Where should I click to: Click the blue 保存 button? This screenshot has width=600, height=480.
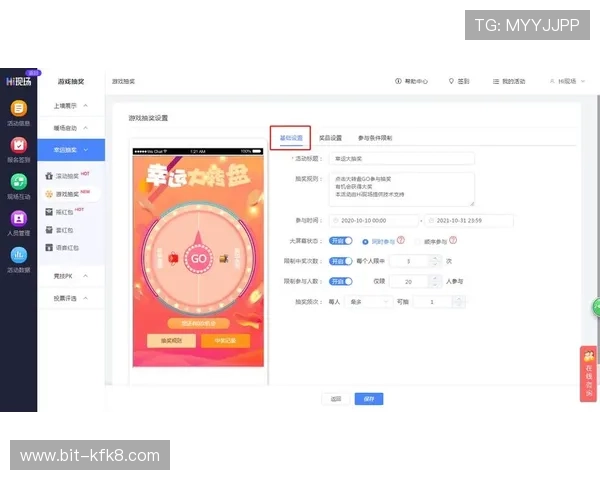point(369,399)
